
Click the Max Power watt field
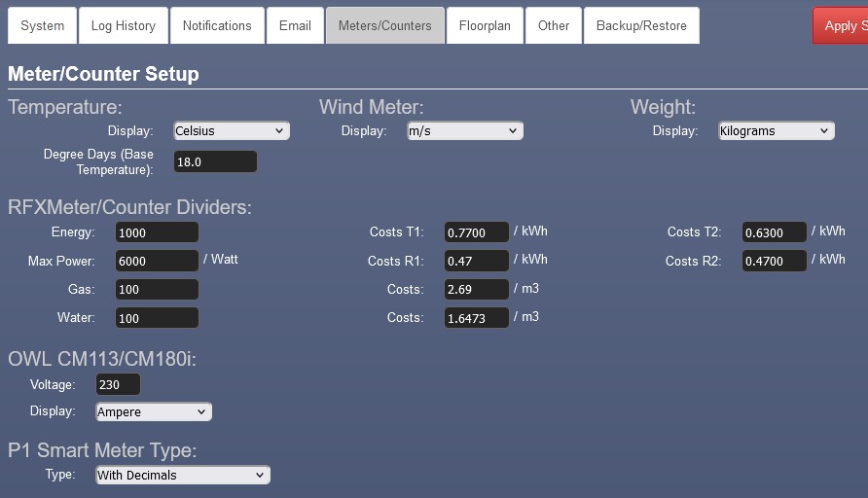pyautogui.click(x=157, y=261)
